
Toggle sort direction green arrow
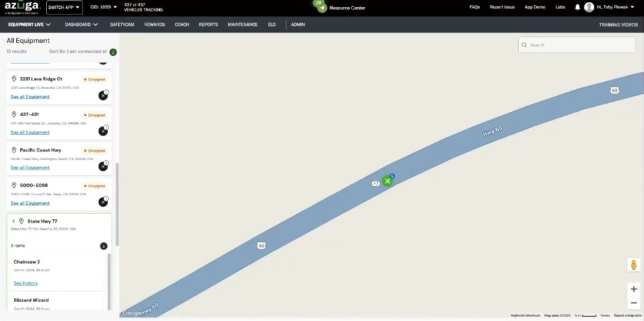(x=113, y=52)
